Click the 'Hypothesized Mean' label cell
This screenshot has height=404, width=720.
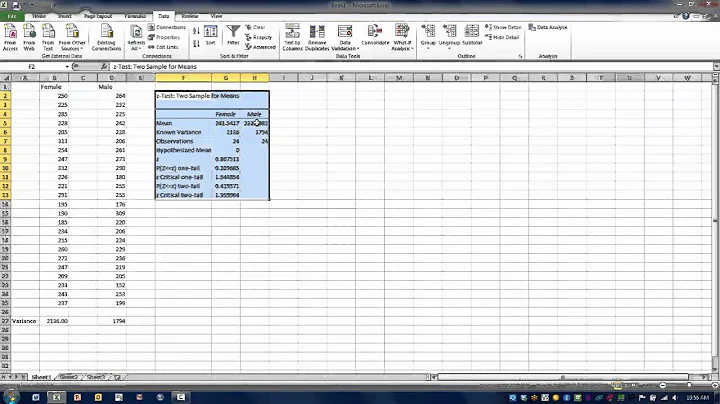point(183,150)
